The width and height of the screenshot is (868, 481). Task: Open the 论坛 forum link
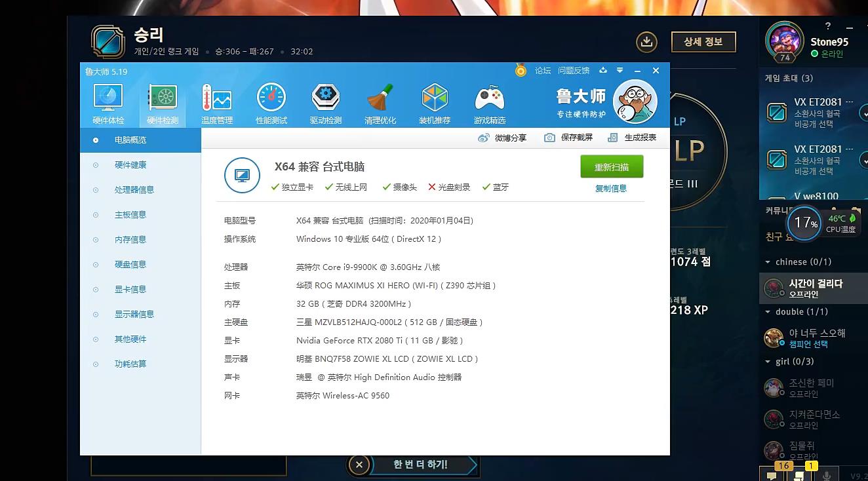click(543, 71)
